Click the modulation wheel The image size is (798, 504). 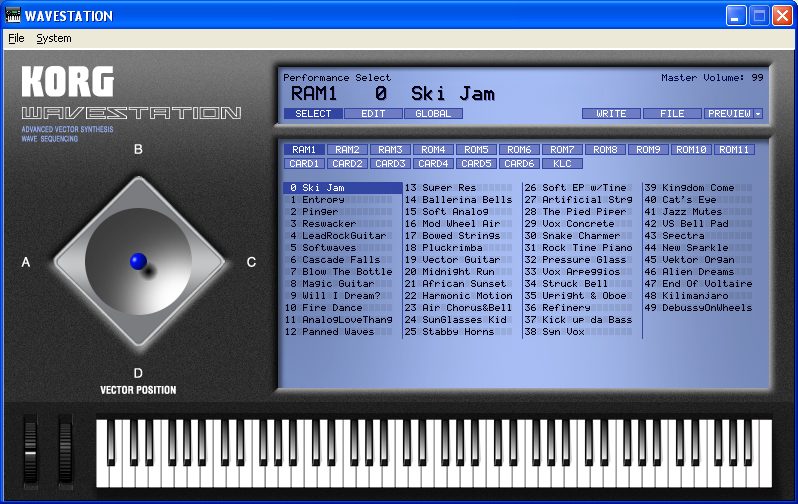click(x=65, y=450)
